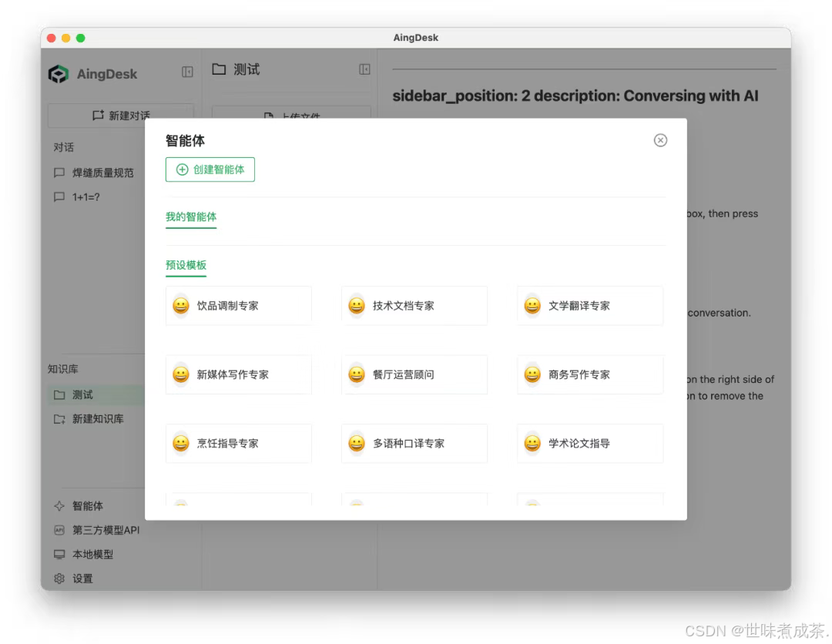Click the folder icon in the 测试 header
832x644 pixels.
click(x=219, y=69)
